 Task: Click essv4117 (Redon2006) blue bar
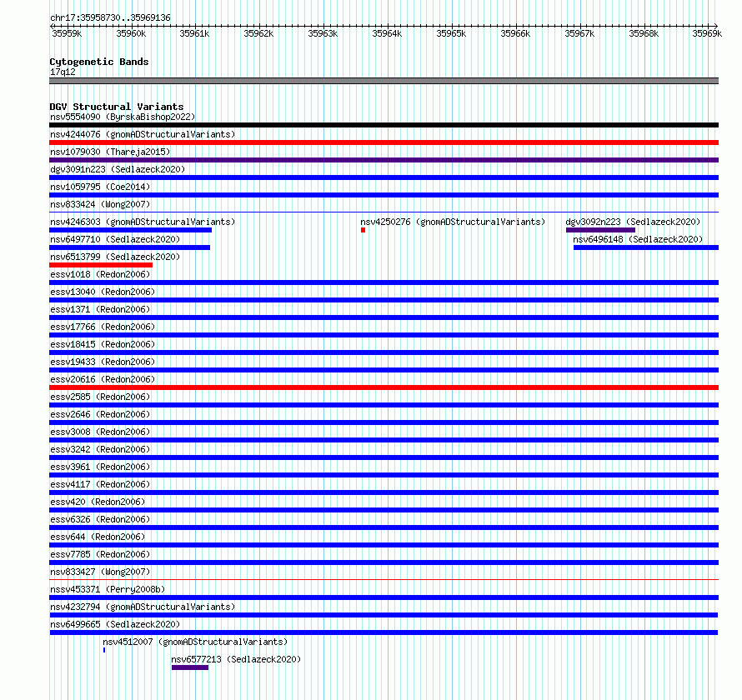(x=384, y=492)
